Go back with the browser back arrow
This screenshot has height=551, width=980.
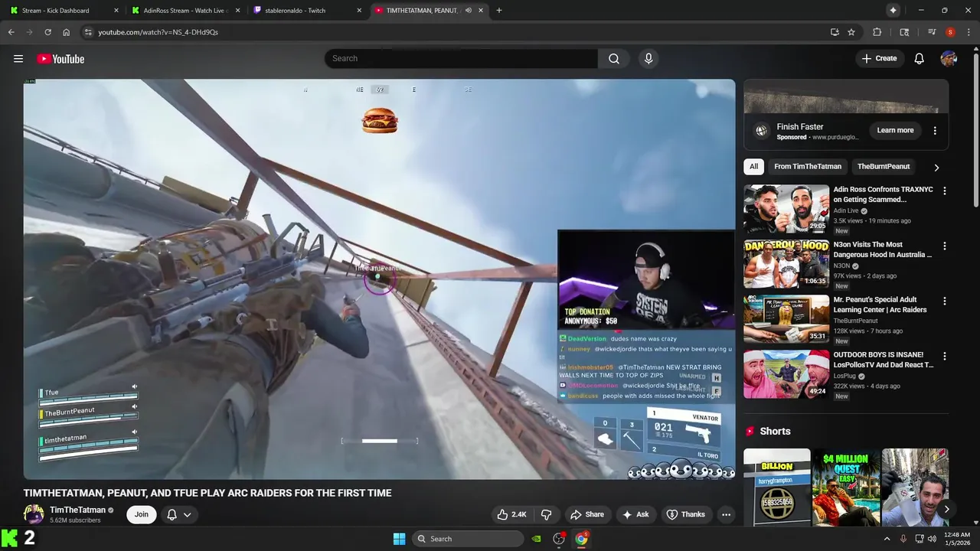[11, 32]
